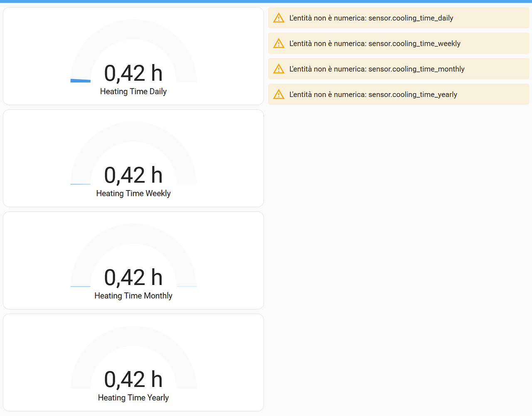Image resolution: width=532 pixels, height=416 pixels.
Task: Click the 0,42 h reading on Weekly gauge
Action: point(133,175)
